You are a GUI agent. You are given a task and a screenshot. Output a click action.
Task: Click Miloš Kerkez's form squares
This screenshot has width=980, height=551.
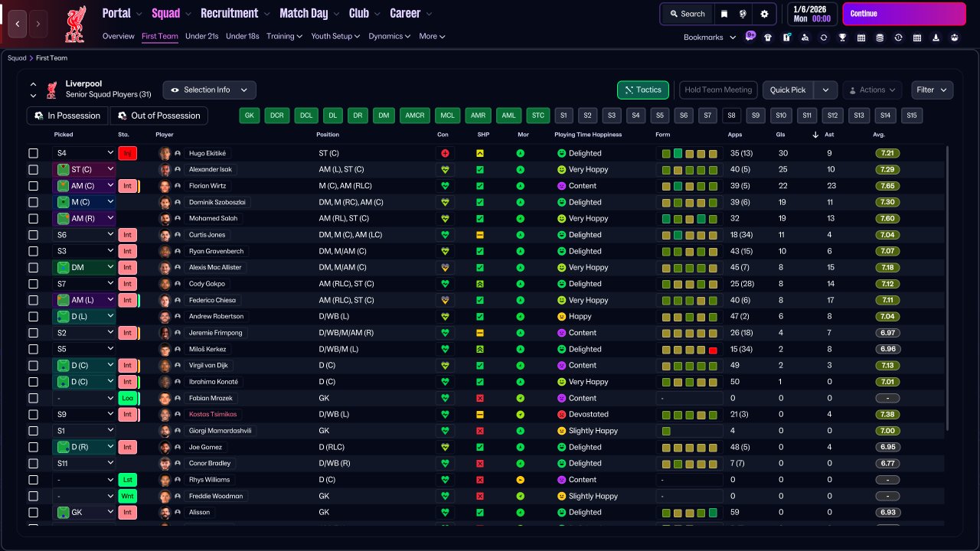click(690, 349)
